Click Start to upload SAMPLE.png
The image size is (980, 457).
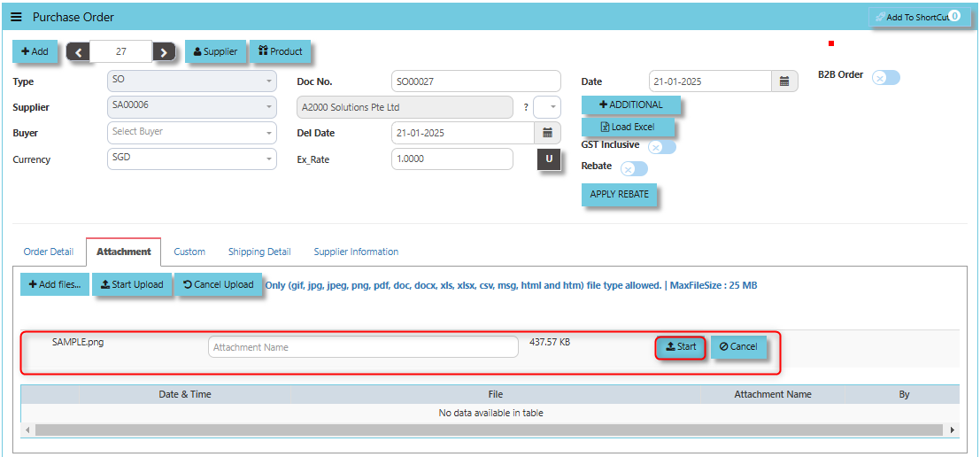(x=680, y=347)
